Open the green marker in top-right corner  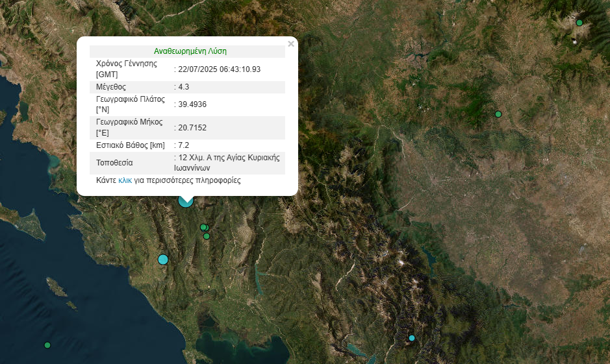pos(579,23)
